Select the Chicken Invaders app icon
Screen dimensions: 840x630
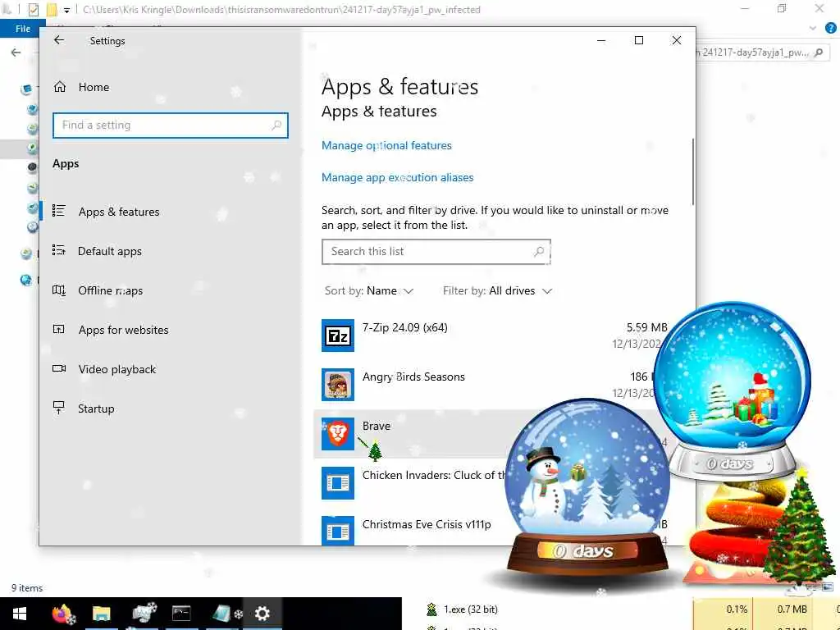337,482
